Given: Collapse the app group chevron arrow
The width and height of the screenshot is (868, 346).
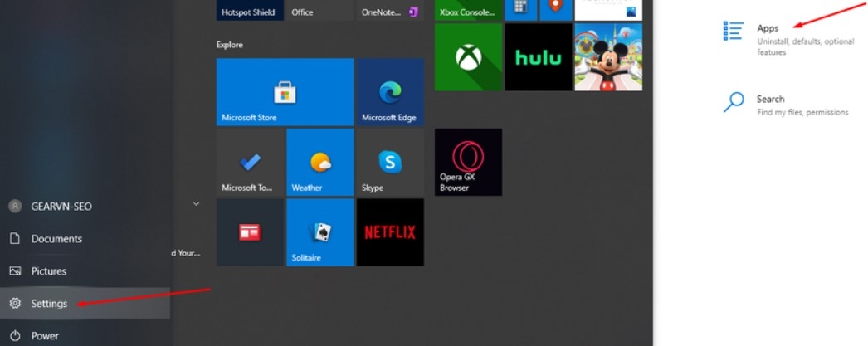Looking at the screenshot, I should [196, 204].
